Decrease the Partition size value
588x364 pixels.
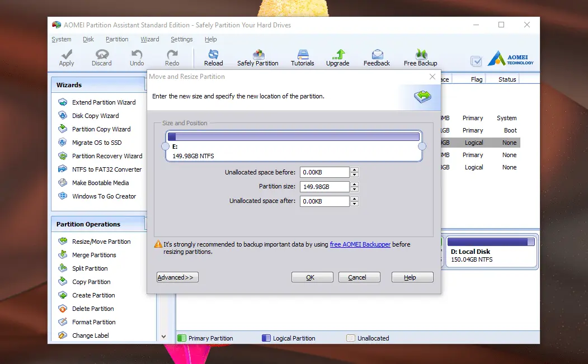354,190
